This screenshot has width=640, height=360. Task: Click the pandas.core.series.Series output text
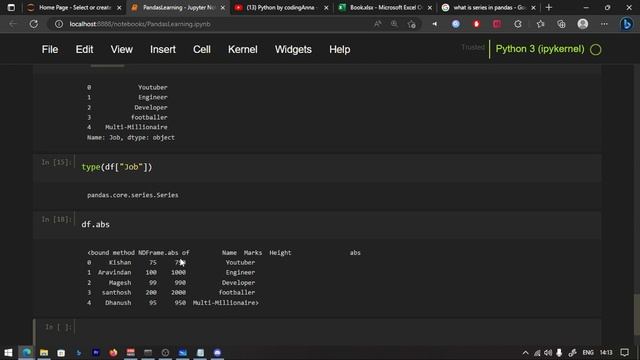(133, 195)
